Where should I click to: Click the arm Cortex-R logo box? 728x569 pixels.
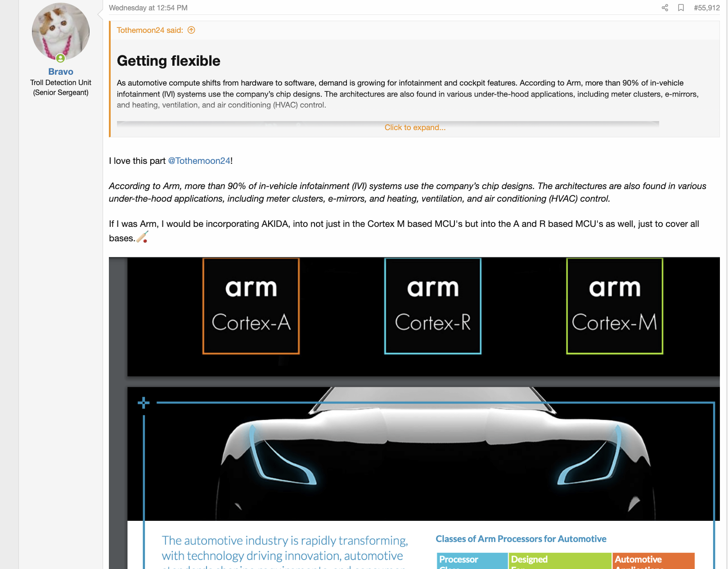pyautogui.click(x=433, y=306)
